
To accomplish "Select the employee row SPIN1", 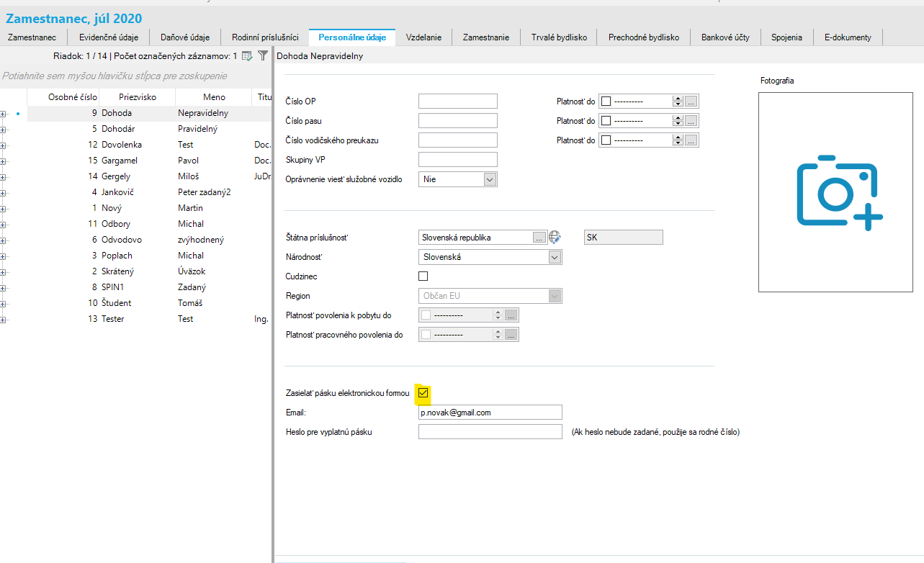I will pos(149,287).
